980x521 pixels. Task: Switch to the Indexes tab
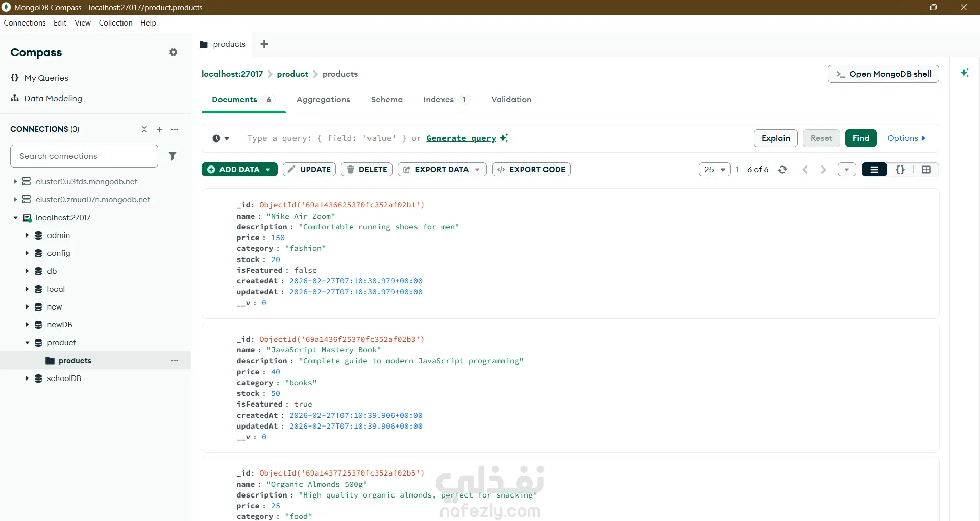click(446, 100)
